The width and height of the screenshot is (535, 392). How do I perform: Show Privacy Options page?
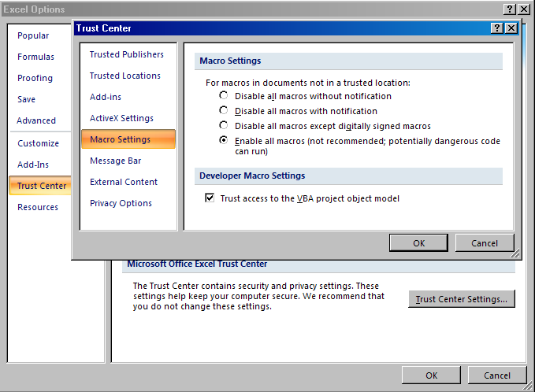coord(121,204)
